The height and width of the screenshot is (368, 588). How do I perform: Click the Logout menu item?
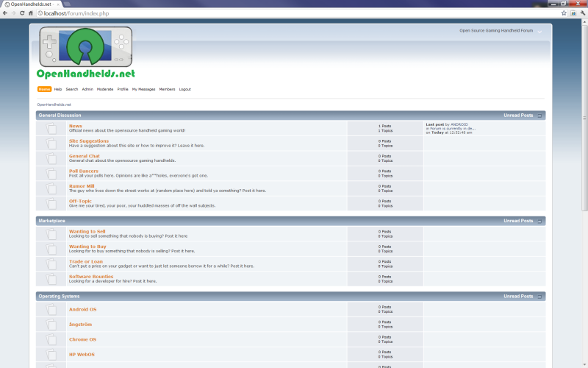tap(185, 89)
